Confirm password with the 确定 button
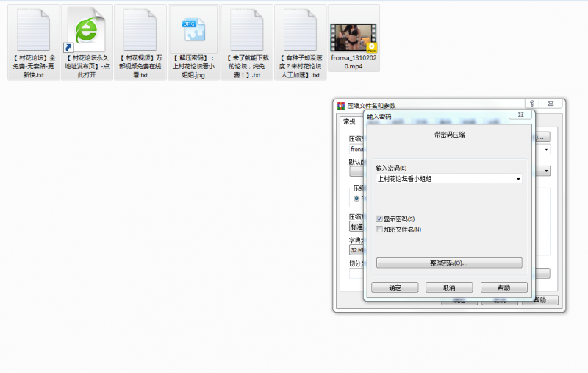 coord(395,288)
